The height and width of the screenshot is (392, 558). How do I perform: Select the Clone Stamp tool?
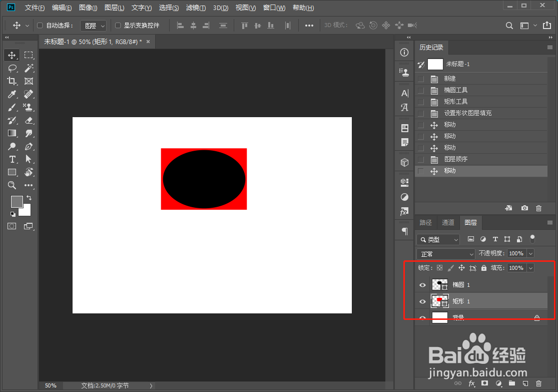(29, 107)
